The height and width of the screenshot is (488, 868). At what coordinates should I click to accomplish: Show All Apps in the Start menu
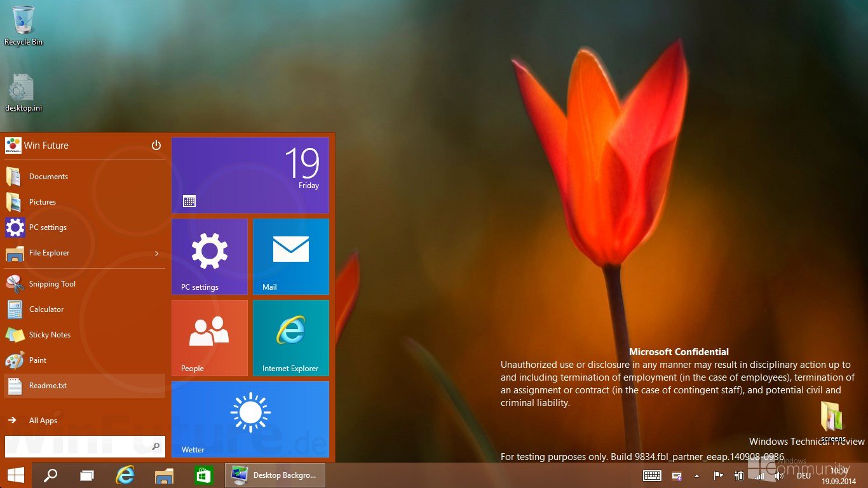click(x=85, y=421)
